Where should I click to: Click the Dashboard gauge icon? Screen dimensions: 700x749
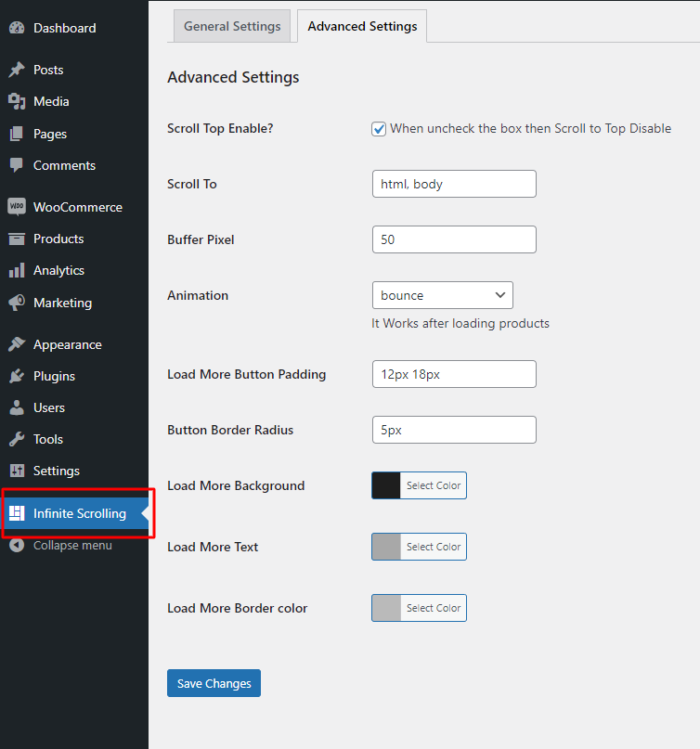pos(17,28)
